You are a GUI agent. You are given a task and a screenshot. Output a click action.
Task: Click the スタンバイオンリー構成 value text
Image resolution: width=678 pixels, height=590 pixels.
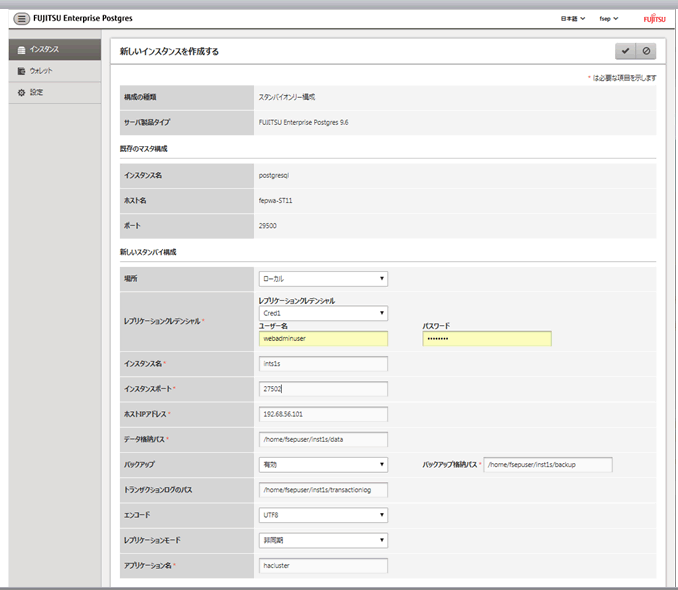click(287, 97)
